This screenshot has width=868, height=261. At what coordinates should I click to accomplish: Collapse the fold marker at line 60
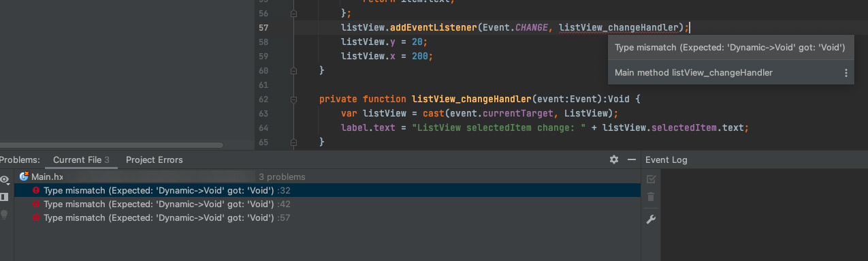(x=293, y=70)
